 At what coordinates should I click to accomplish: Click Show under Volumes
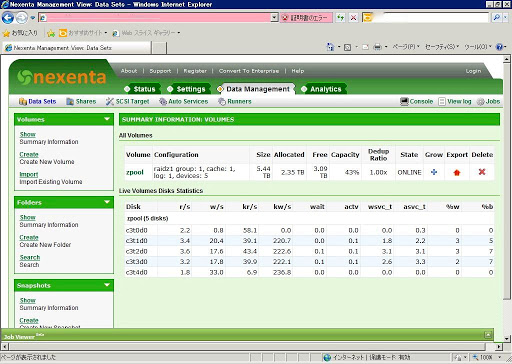27,134
